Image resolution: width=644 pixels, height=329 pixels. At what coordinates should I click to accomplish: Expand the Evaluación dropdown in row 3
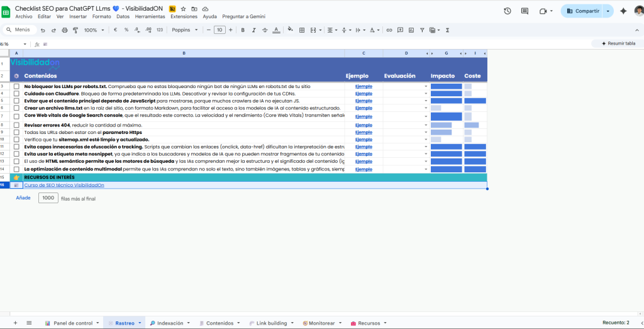pyautogui.click(x=426, y=86)
